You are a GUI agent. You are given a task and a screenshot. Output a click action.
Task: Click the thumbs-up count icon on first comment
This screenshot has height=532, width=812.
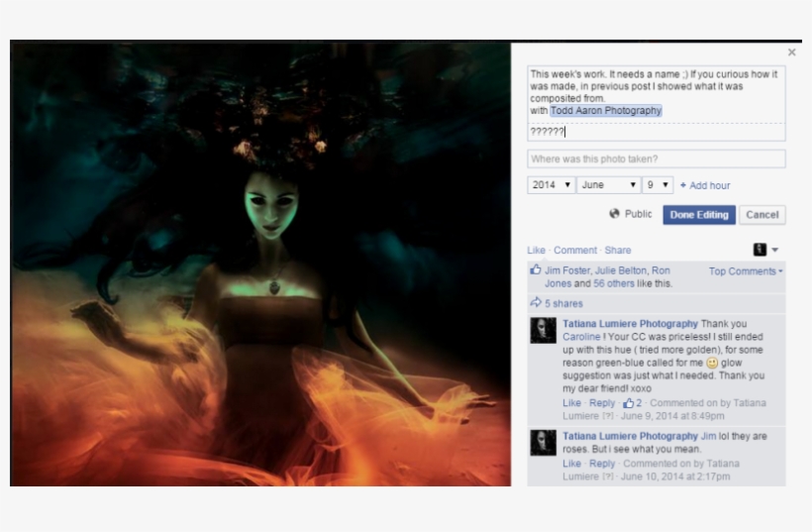(x=628, y=402)
